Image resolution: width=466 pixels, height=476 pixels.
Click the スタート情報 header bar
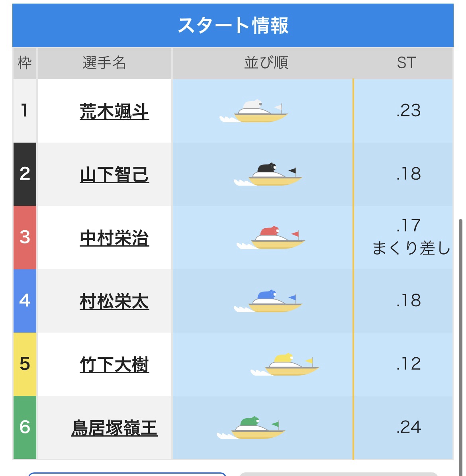[x=233, y=25]
